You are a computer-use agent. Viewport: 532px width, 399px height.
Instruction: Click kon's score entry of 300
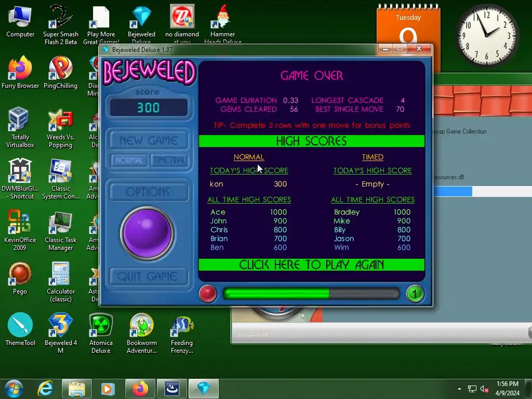(x=248, y=184)
